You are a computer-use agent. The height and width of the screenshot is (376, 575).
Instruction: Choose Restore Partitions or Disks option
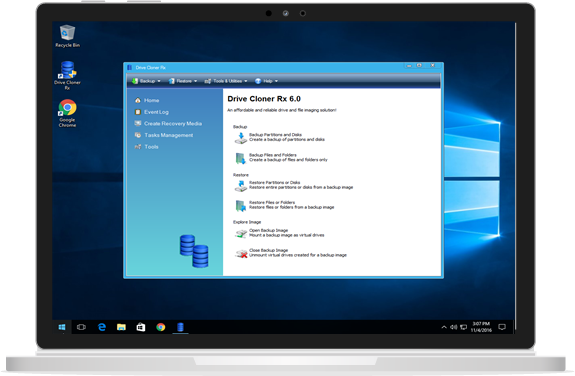(294, 185)
